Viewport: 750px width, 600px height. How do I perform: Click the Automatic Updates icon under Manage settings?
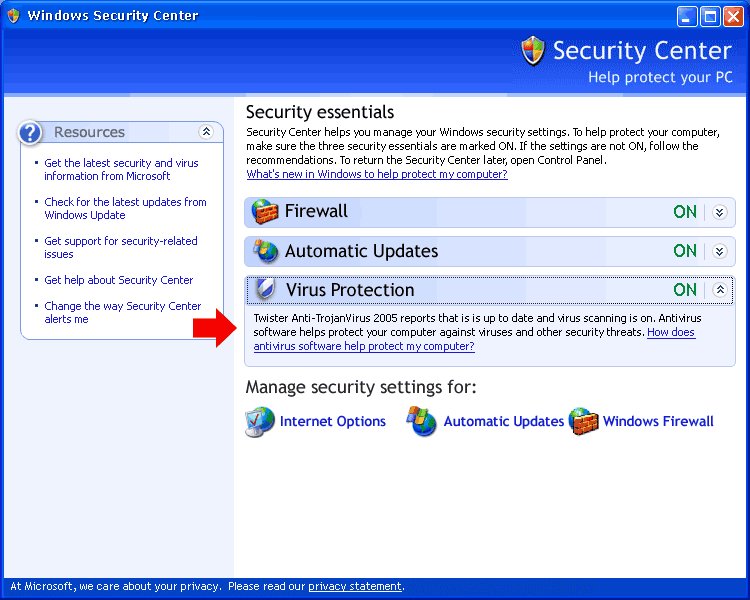[422, 422]
